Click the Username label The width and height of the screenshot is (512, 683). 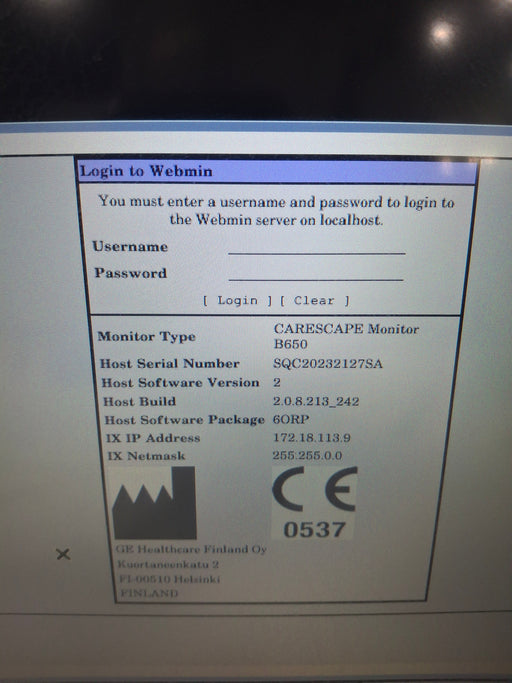pyautogui.click(x=130, y=247)
